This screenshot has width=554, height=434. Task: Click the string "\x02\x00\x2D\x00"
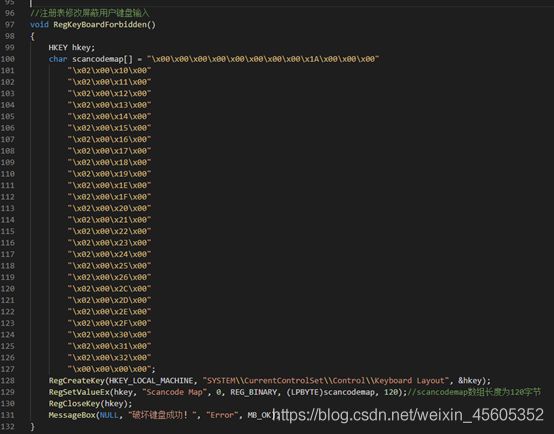[x=110, y=300]
